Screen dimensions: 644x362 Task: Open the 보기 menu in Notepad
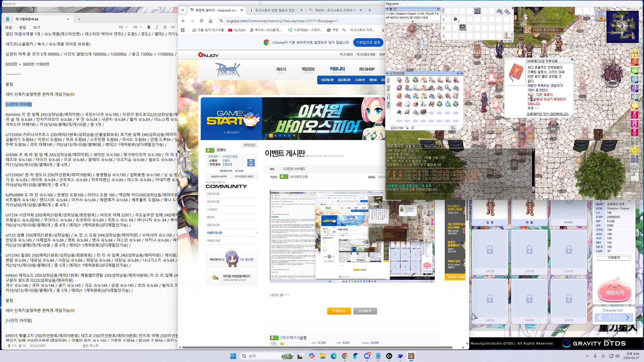pyautogui.click(x=37, y=27)
